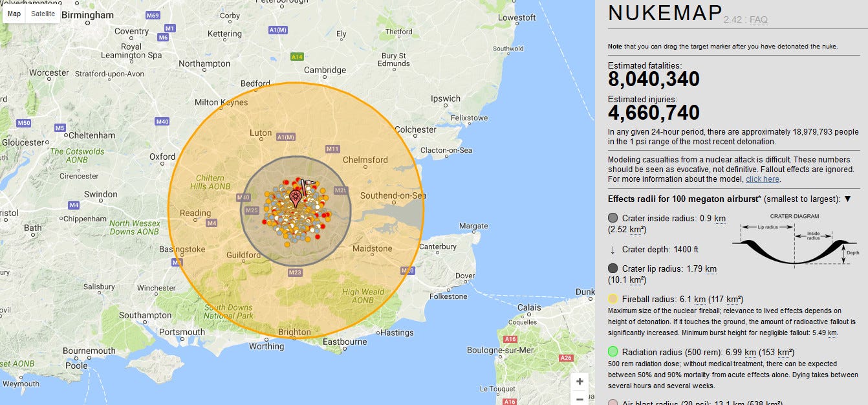Click the A14 road badge

point(297,57)
